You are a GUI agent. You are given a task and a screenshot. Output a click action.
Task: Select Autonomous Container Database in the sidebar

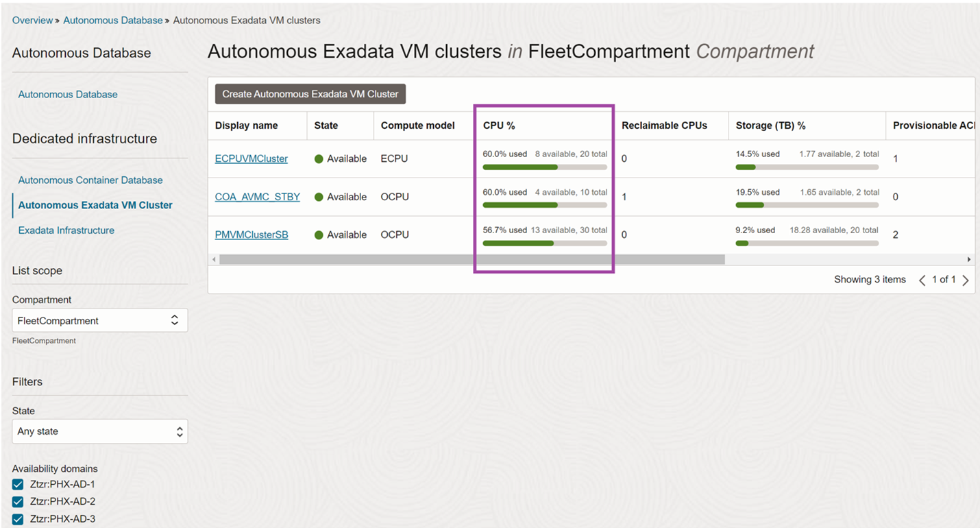click(90, 180)
